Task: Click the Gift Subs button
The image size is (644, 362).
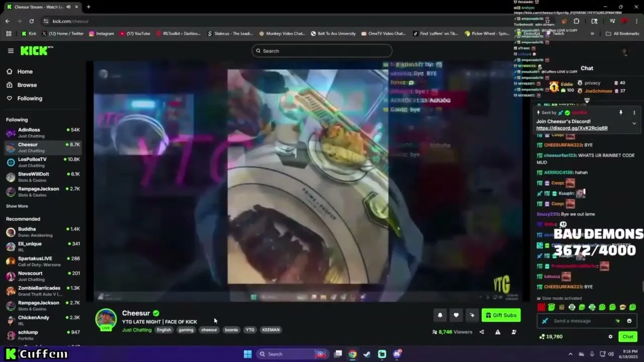Action: [501, 315]
